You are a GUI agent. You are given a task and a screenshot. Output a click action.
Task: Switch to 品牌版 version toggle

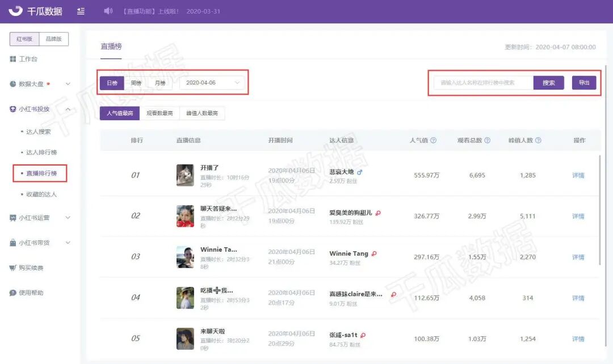coord(54,39)
